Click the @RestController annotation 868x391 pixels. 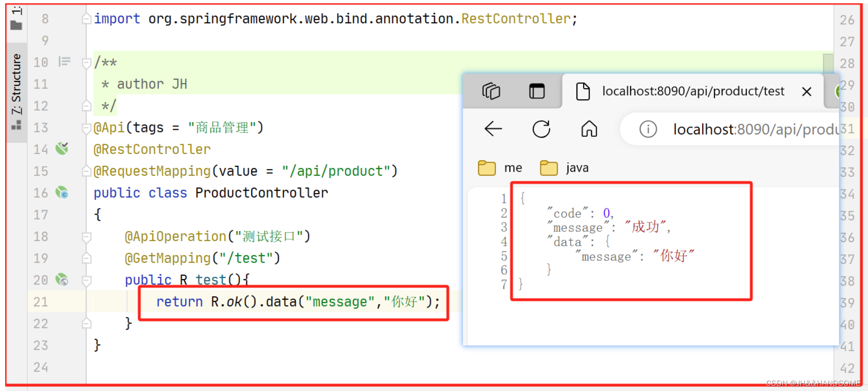point(152,149)
